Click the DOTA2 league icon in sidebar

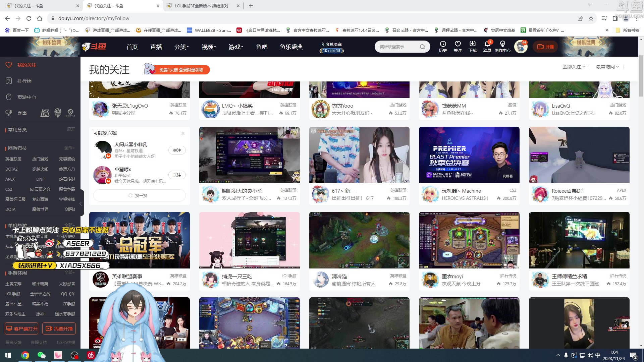pyautogui.click(x=70, y=113)
